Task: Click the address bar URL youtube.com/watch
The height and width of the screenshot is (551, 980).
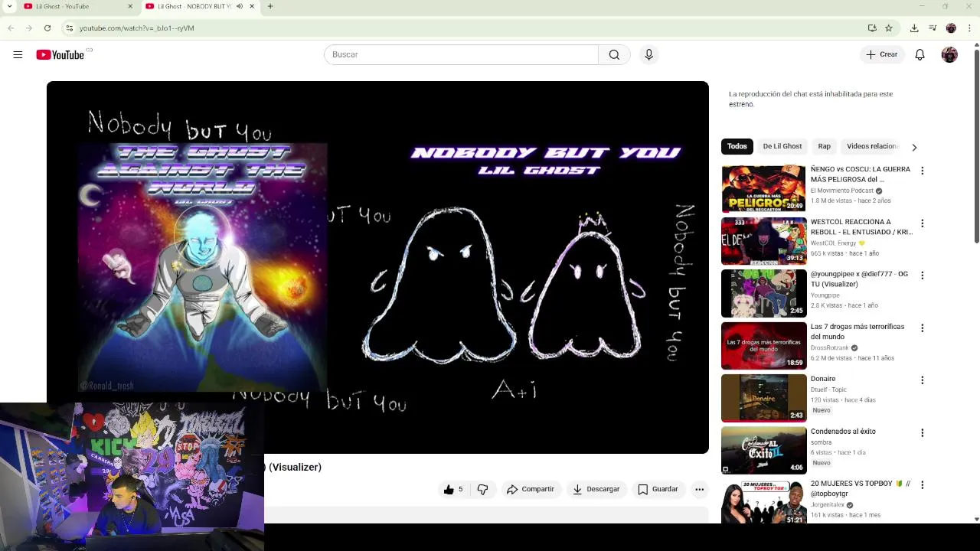Action: [x=136, y=28]
